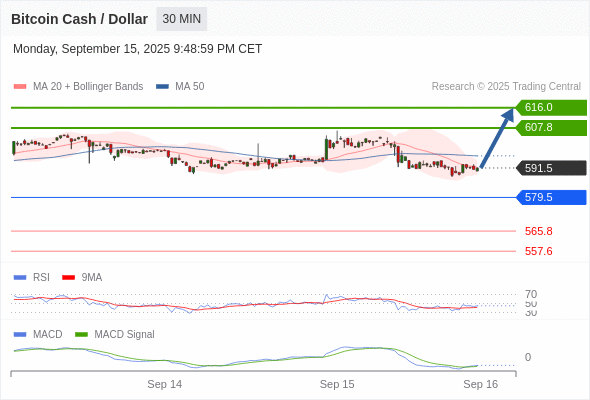The width and height of the screenshot is (590, 400).
Task: Click the Sep 15 date axis label
Action: (337, 384)
